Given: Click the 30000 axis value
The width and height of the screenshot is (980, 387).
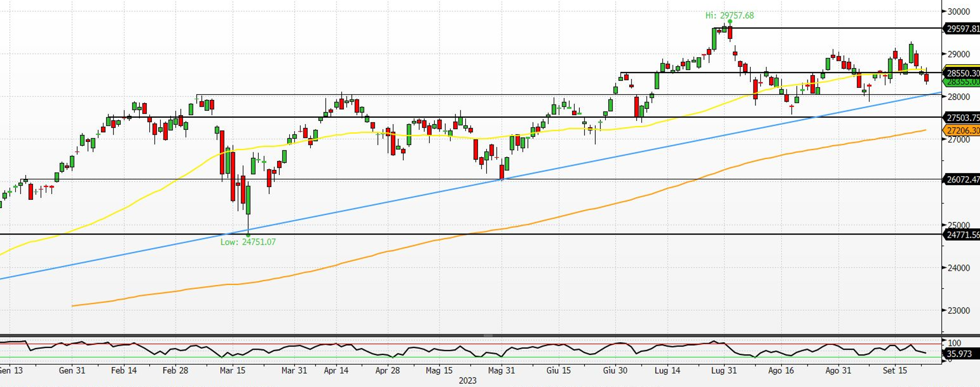Looking at the screenshot, I should point(958,12).
